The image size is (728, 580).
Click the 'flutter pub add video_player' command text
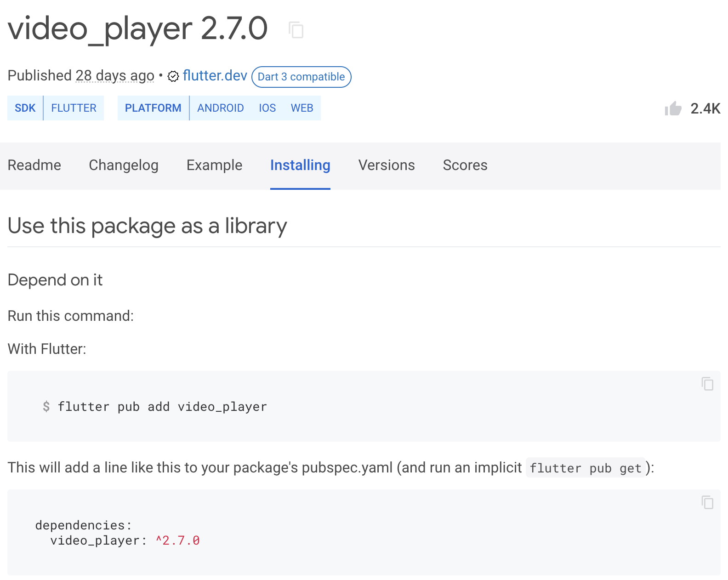coord(162,407)
